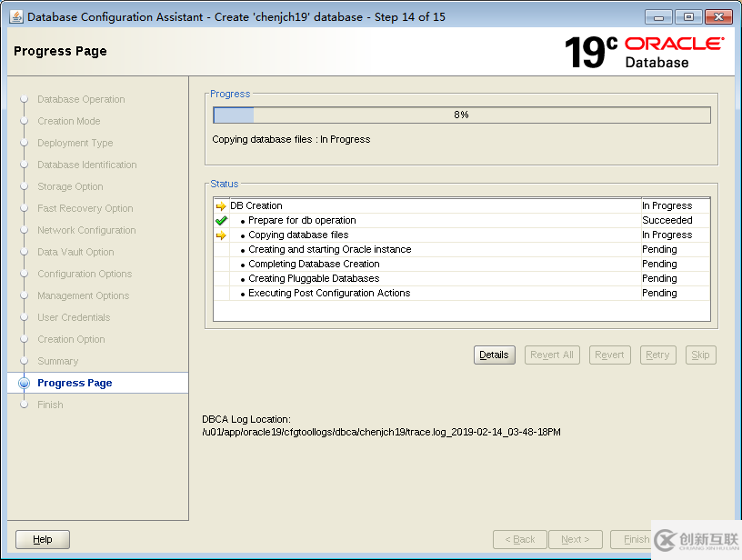This screenshot has width=742, height=560.
Task: Select the Deployment Type step
Action: click(x=75, y=143)
